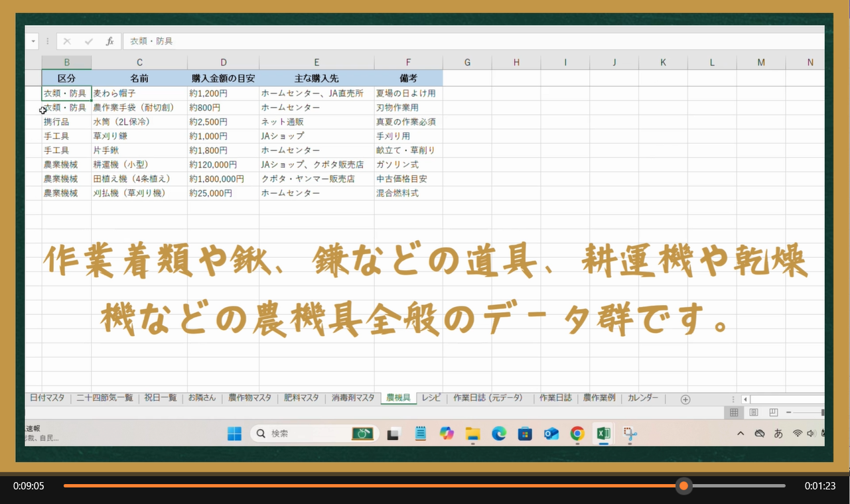
Task: Show hidden system tray icons chevron
Action: pyautogui.click(x=741, y=434)
